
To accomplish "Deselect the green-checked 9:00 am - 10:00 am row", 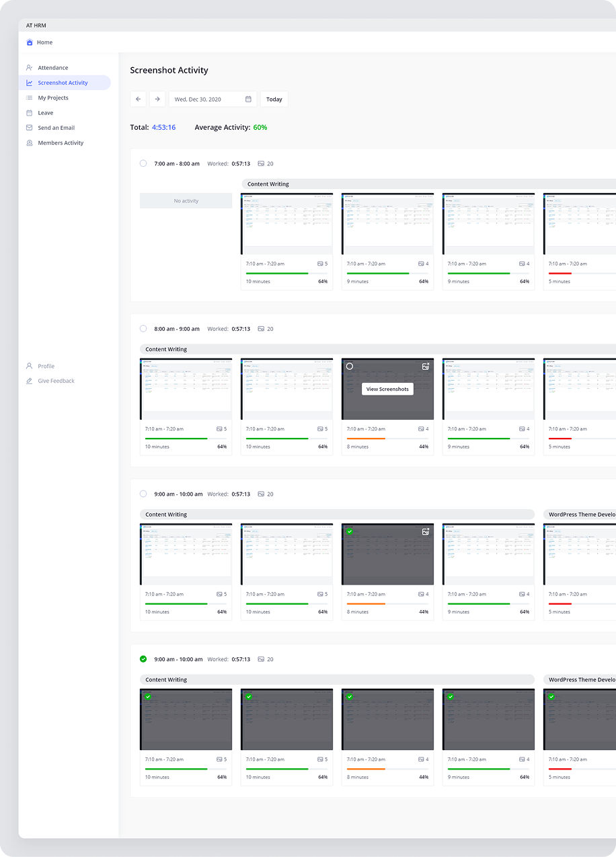I will (x=143, y=659).
